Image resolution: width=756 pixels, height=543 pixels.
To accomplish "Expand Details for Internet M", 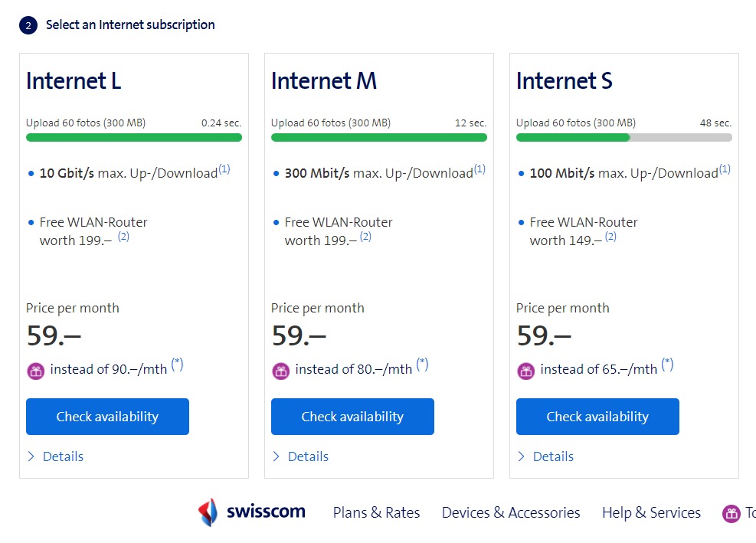I will coord(301,456).
